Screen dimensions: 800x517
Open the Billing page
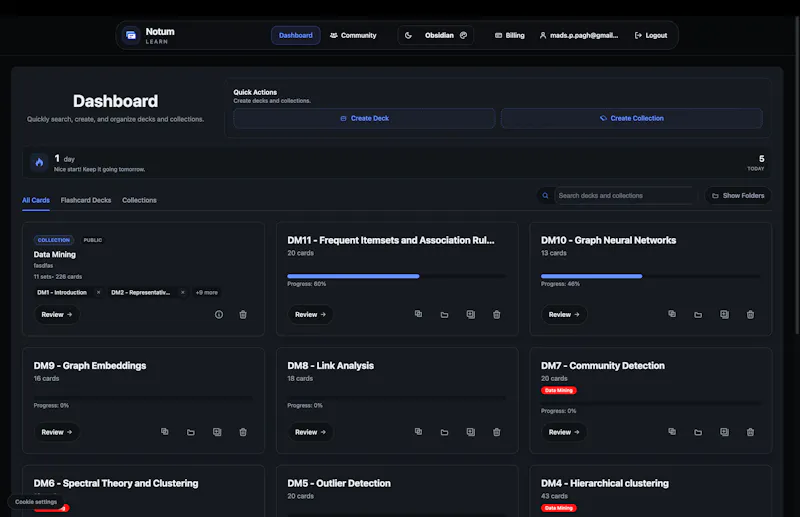[509, 35]
